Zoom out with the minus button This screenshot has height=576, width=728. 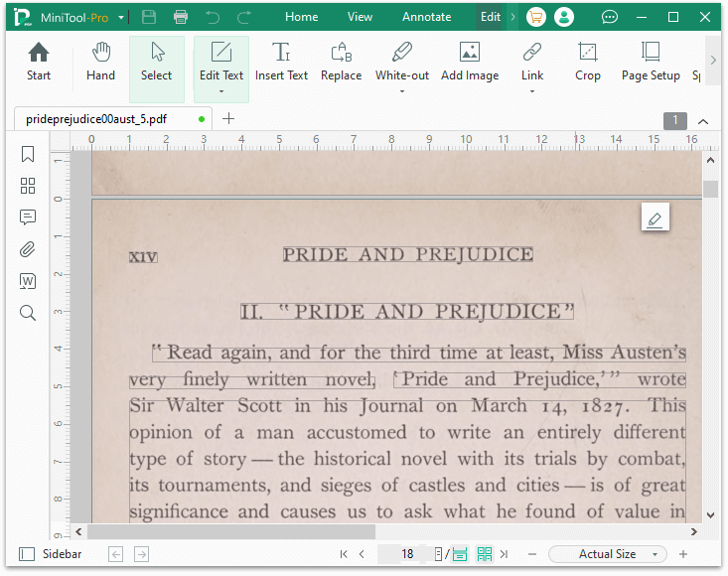(532, 554)
